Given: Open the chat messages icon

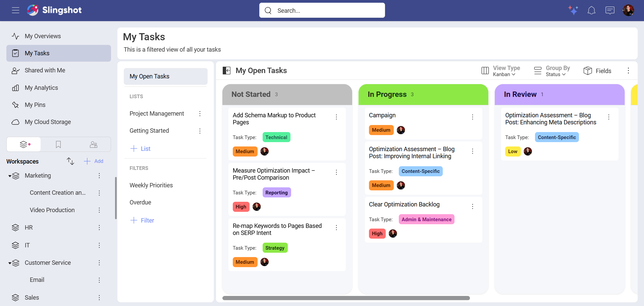Looking at the screenshot, I should tap(610, 10).
